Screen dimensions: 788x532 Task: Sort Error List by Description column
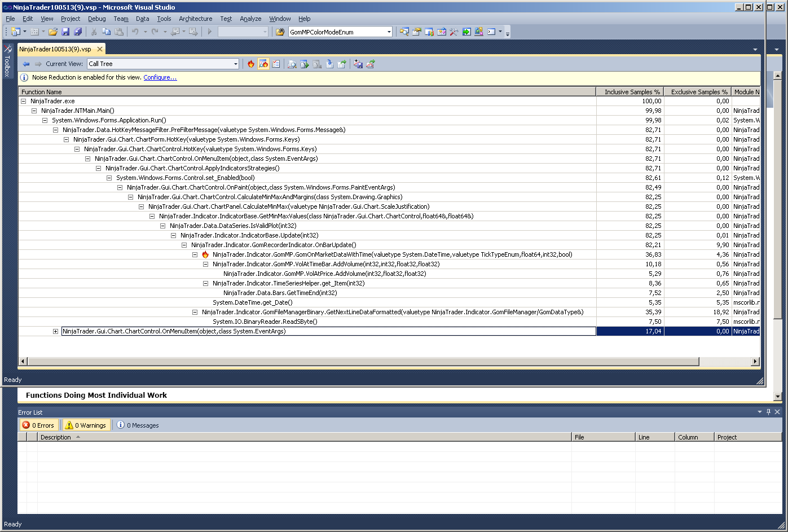tap(305, 437)
